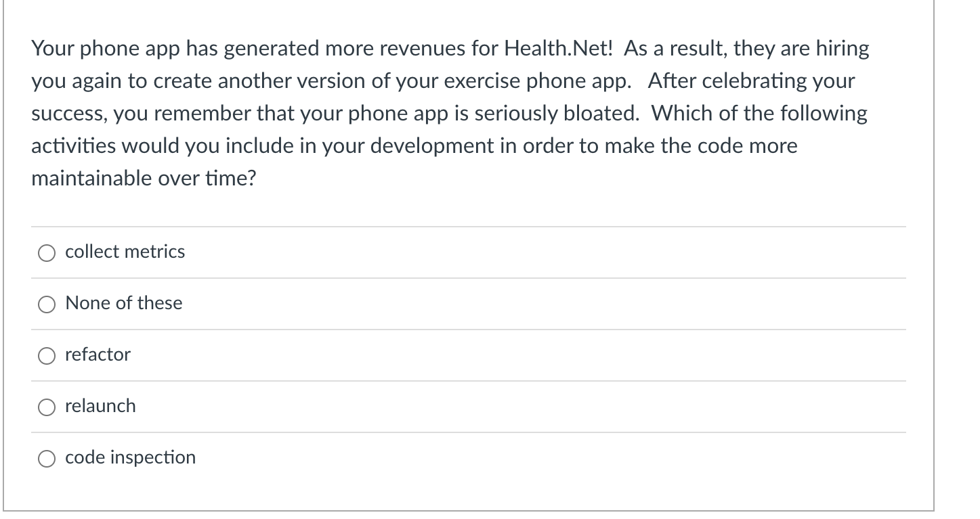
Task: Click the 'code inspection' answer label
Action: click(130, 457)
